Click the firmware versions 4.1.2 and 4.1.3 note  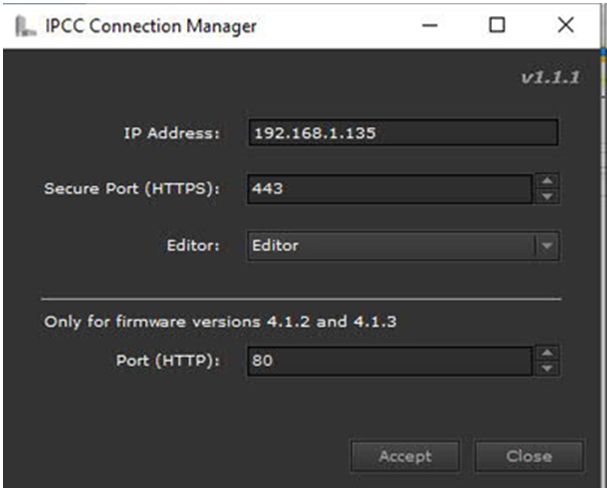click(x=220, y=322)
